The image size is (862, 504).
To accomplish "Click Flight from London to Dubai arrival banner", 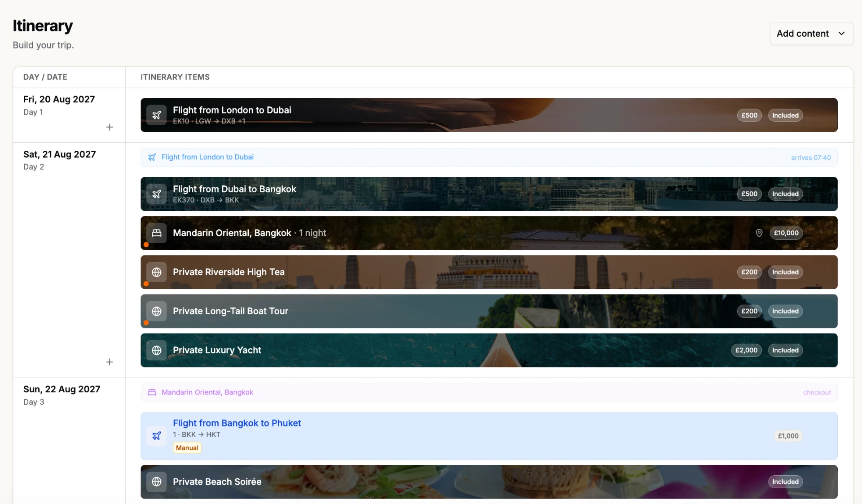I will pos(489,157).
